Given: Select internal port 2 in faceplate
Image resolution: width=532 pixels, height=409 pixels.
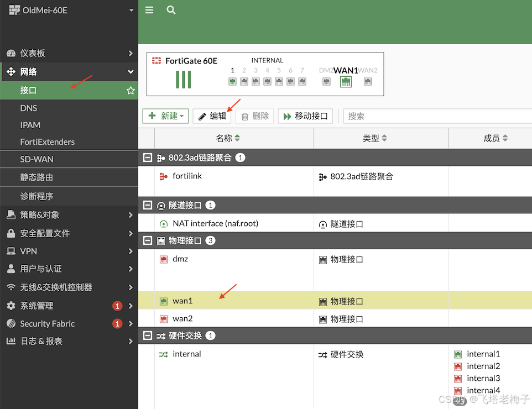Looking at the screenshot, I should point(244,81).
